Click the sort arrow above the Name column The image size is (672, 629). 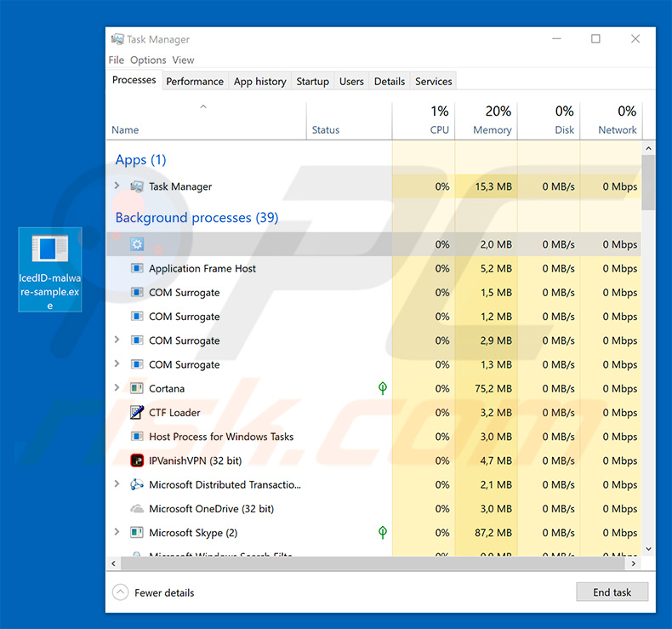(x=203, y=106)
